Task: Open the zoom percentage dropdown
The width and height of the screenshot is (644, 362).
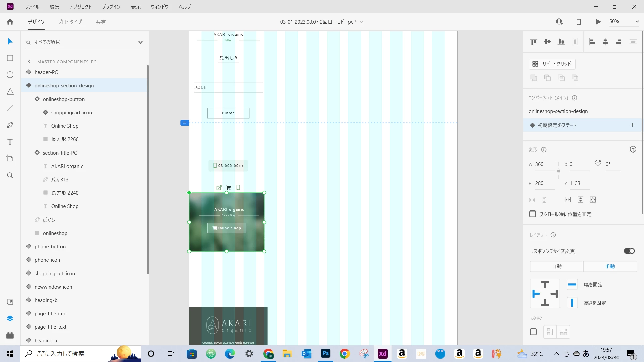Action: tap(637, 22)
